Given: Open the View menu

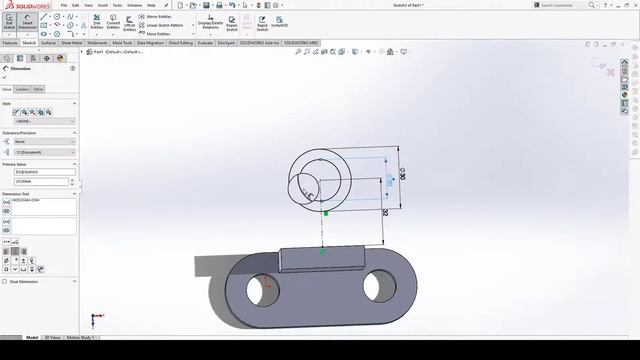Looking at the screenshot, I should coord(88,5).
